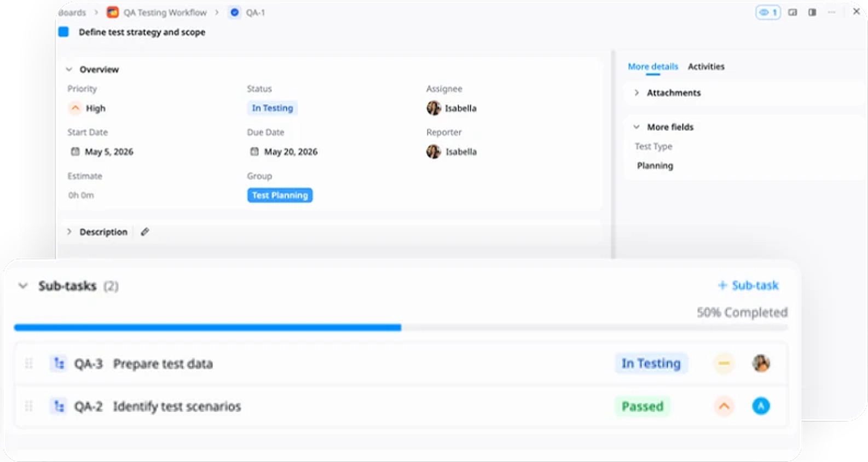Add a new Sub-task
This screenshot has width=868, height=462.
point(748,285)
